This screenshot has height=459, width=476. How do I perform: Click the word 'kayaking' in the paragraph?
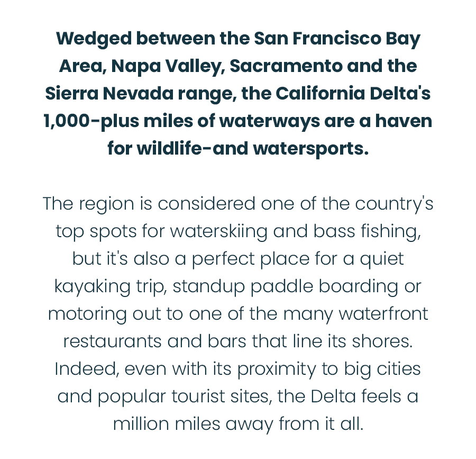click(93, 286)
